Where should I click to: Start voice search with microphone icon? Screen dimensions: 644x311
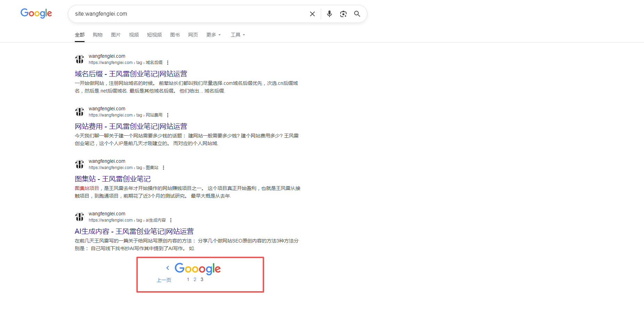coord(329,14)
